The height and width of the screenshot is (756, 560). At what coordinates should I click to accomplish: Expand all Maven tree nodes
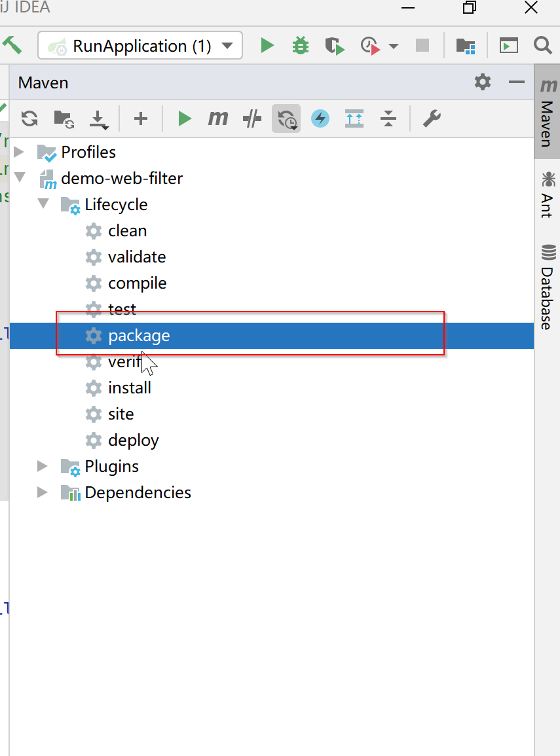pos(354,118)
